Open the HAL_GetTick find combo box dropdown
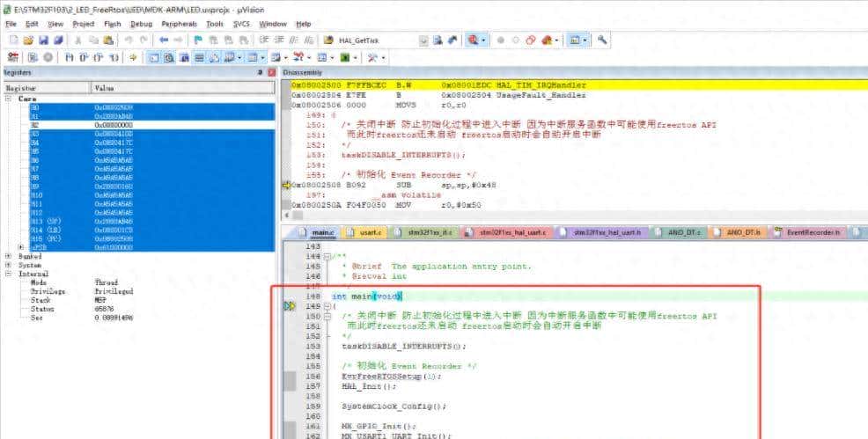Screen dimensions: 868x439 point(423,40)
